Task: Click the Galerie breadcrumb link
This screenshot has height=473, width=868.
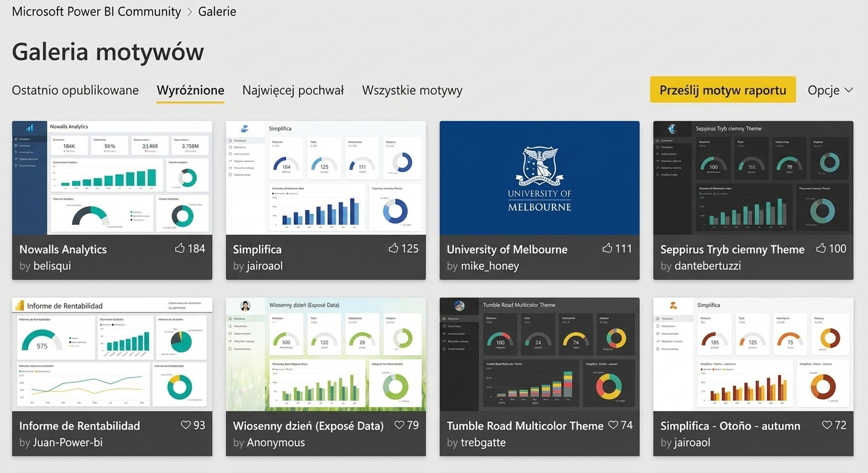Action: pos(217,12)
